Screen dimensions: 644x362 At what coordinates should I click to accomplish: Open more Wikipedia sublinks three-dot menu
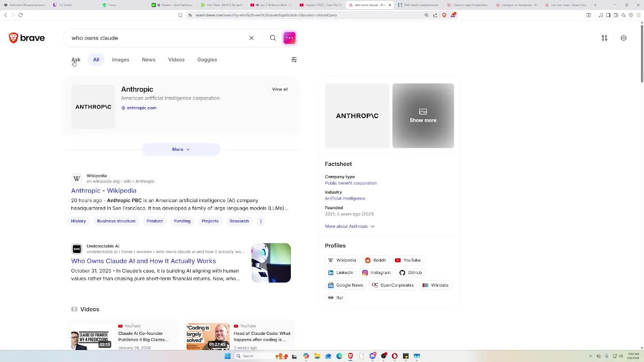pos(261,221)
